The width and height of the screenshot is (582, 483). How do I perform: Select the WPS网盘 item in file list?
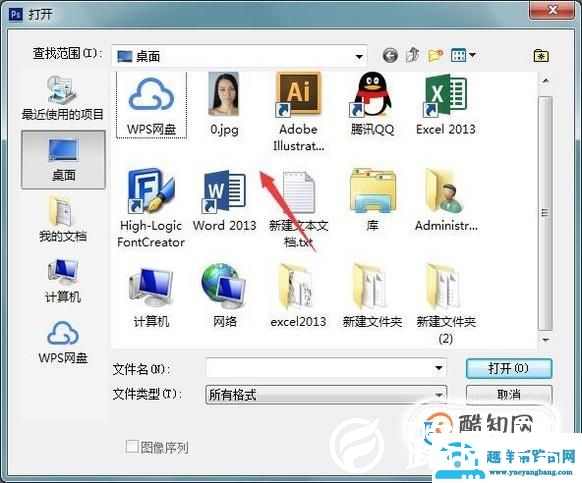[151, 105]
